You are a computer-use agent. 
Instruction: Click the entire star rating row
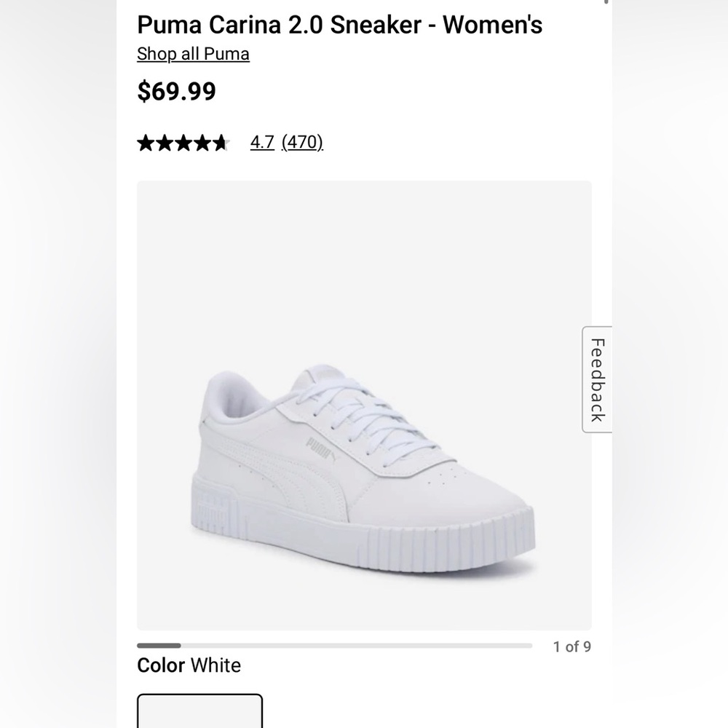tap(183, 142)
